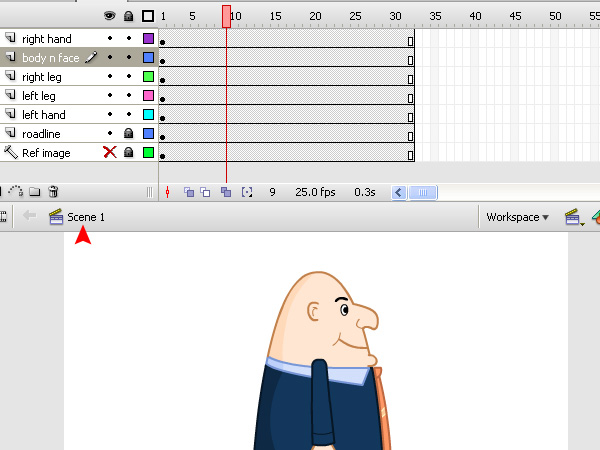The image size is (600, 450).
Task: Click the pink outline swatch of left leg
Action: point(148,95)
